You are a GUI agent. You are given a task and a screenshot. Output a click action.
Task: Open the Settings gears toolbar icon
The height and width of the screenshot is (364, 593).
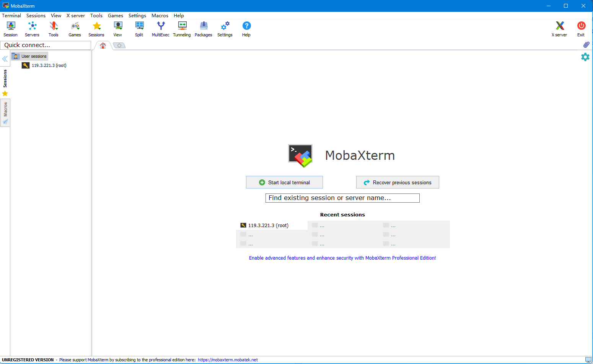225,29
